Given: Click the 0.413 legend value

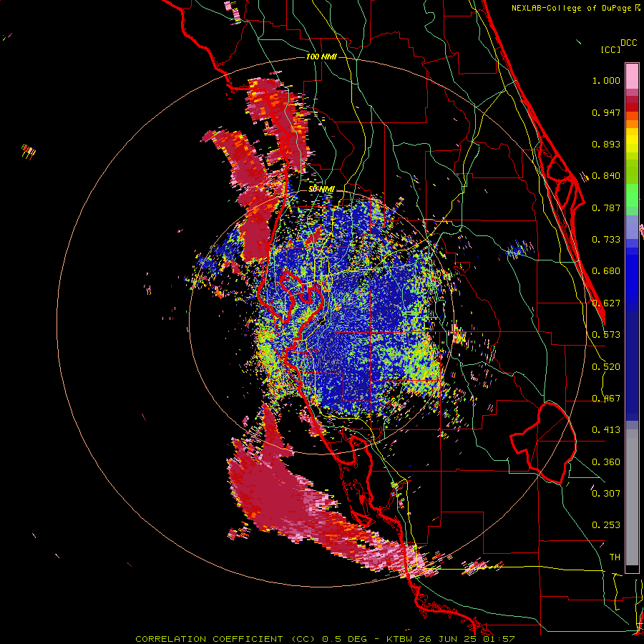Looking at the screenshot, I should [606, 430].
